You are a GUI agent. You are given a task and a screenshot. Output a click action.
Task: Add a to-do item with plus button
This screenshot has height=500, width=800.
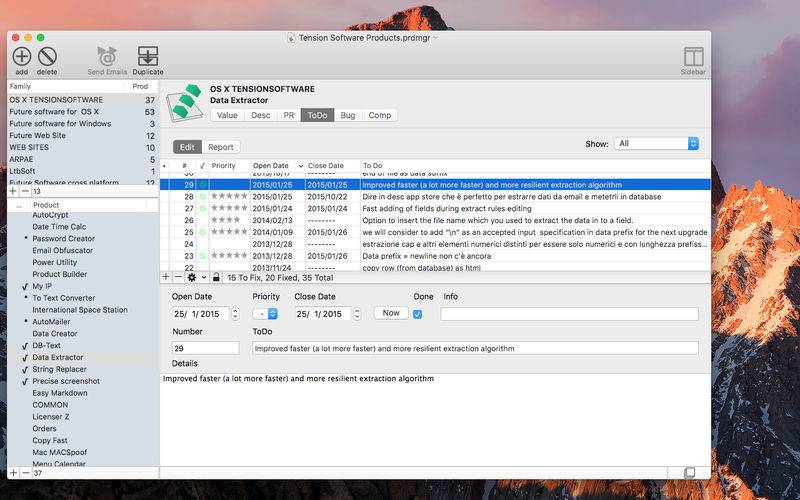click(x=166, y=277)
